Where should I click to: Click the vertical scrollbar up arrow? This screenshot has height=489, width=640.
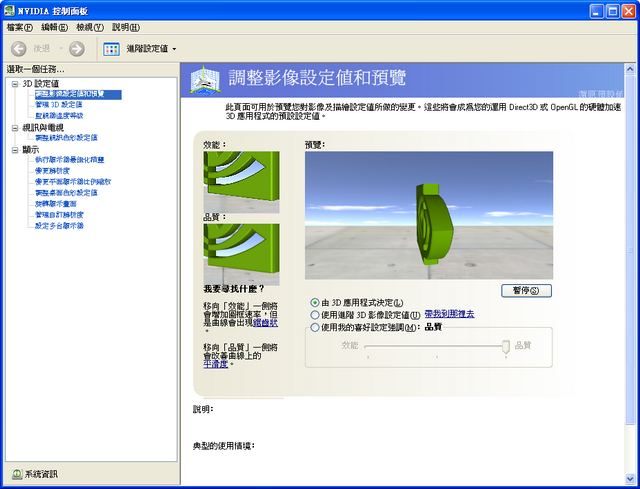click(x=630, y=69)
